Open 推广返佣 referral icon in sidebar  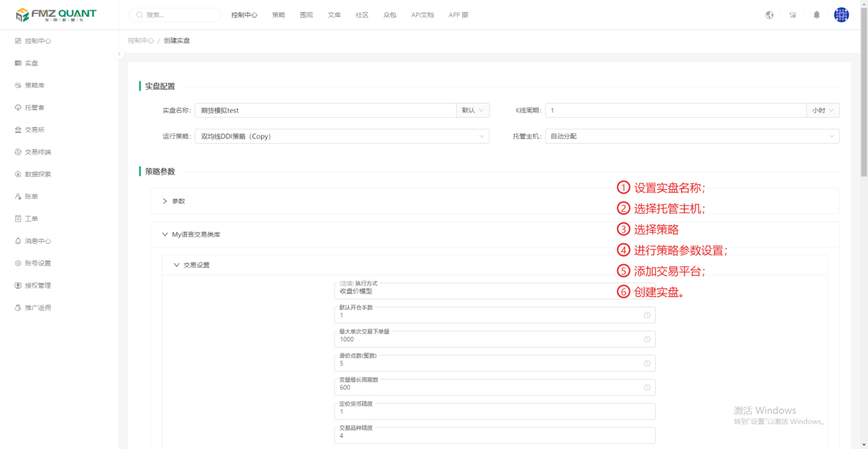pyautogui.click(x=18, y=307)
